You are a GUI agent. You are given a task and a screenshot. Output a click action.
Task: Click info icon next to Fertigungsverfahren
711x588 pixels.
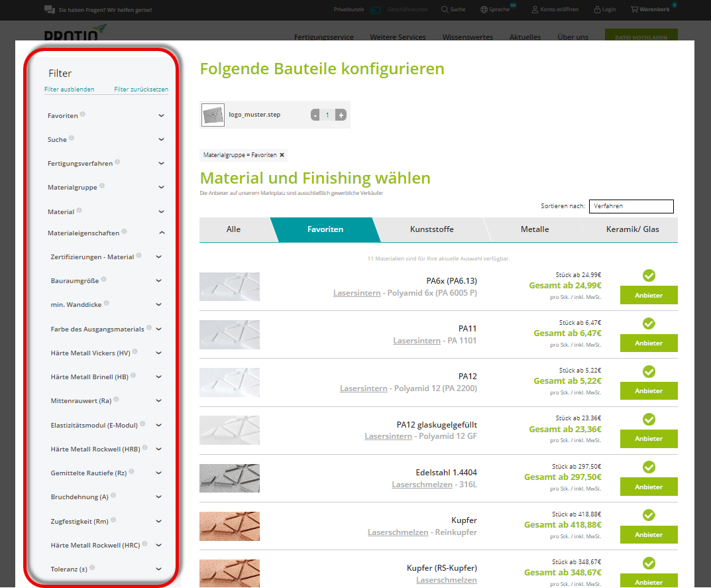[x=117, y=162]
